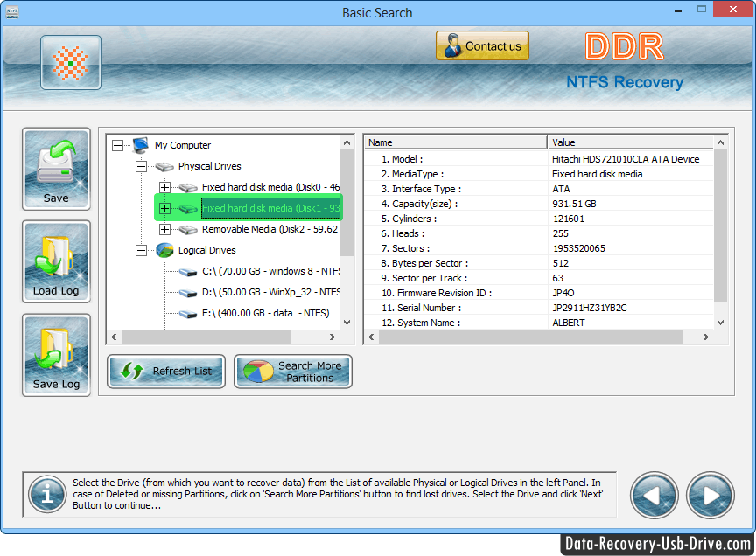Minimize the Basic Search window
The height and width of the screenshot is (556, 756).
[x=678, y=10]
